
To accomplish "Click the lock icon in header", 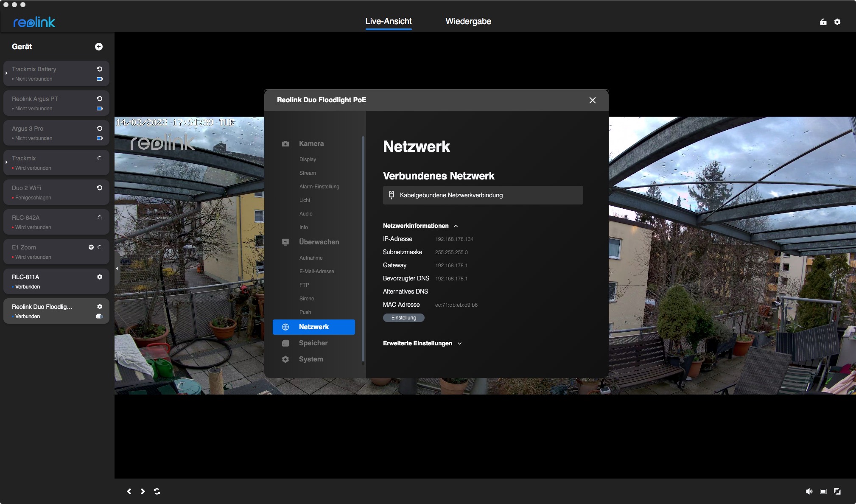I will click(x=823, y=22).
